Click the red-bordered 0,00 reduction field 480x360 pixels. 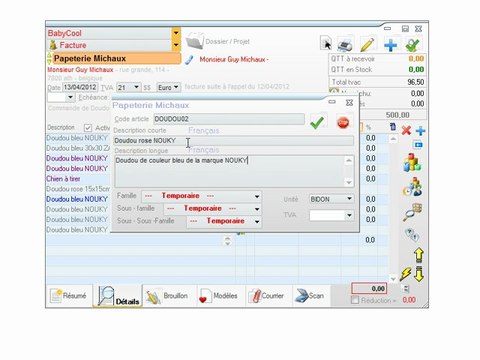pyautogui.click(x=369, y=289)
